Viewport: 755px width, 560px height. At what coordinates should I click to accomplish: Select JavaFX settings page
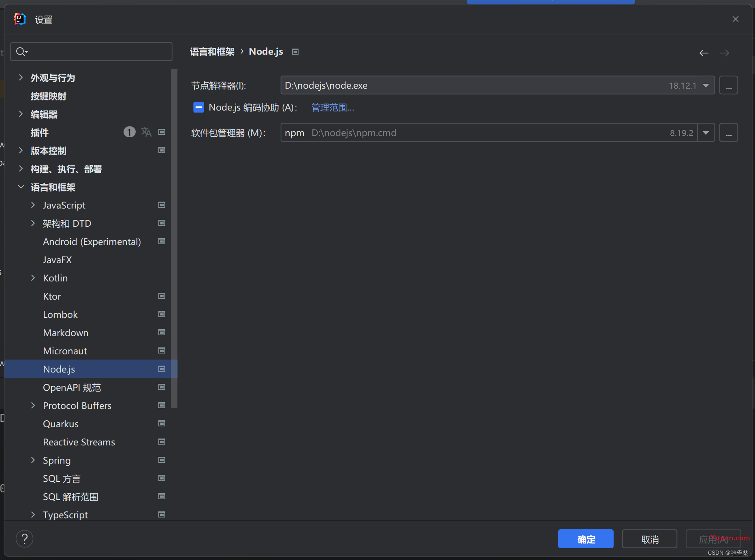pyautogui.click(x=58, y=260)
